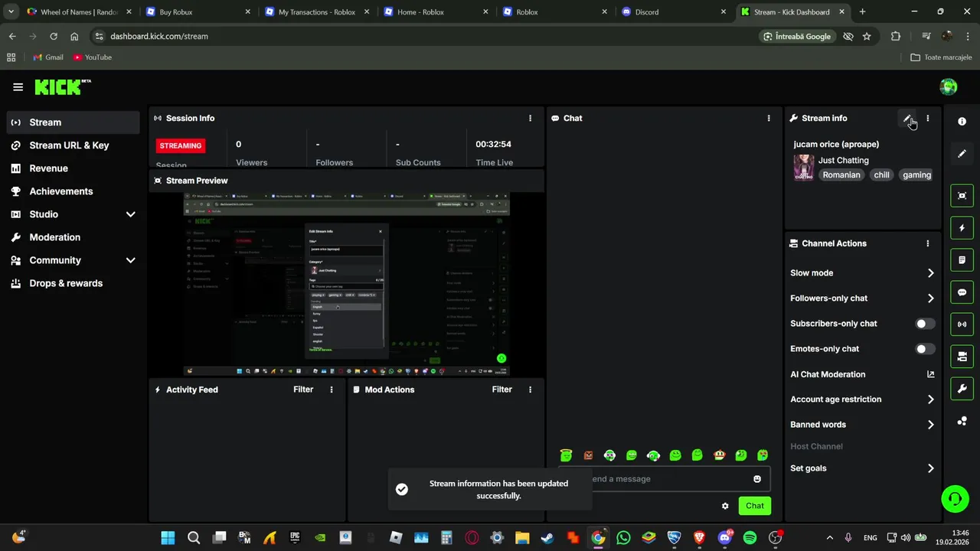Toggle the document mod actions icon
This screenshot has width=980, height=551.
coord(962,260)
